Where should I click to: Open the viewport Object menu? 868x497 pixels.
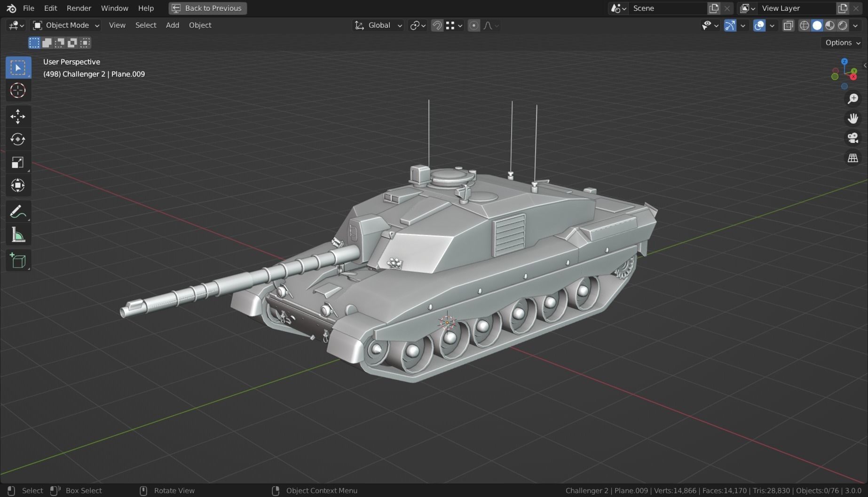tap(200, 25)
